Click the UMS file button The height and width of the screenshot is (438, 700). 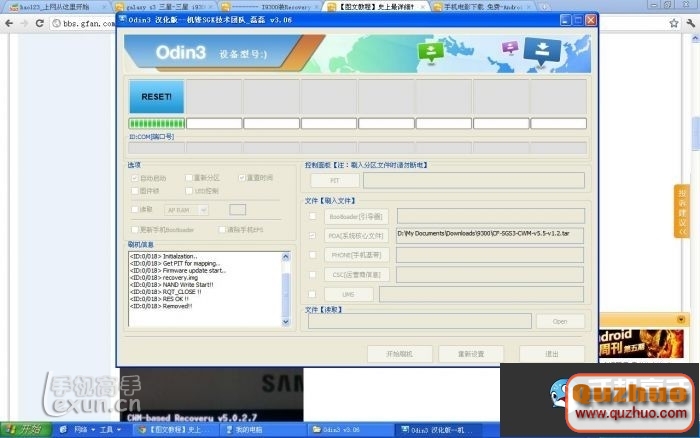pyautogui.click(x=349, y=294)
